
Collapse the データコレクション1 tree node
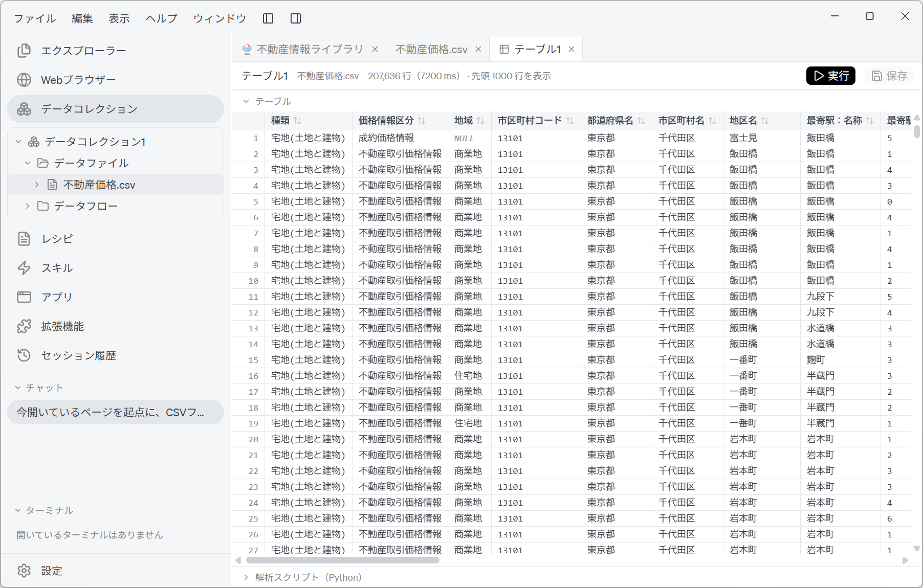[18, 142]
